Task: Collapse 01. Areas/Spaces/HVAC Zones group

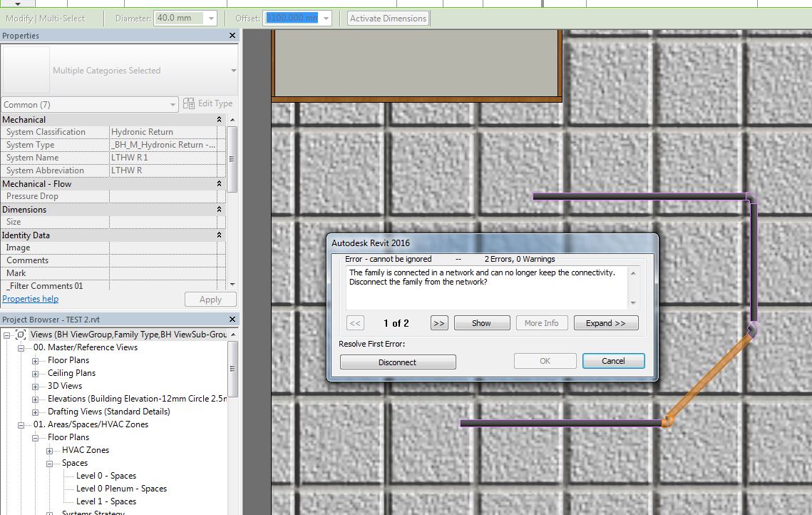Action: [20, 424]
